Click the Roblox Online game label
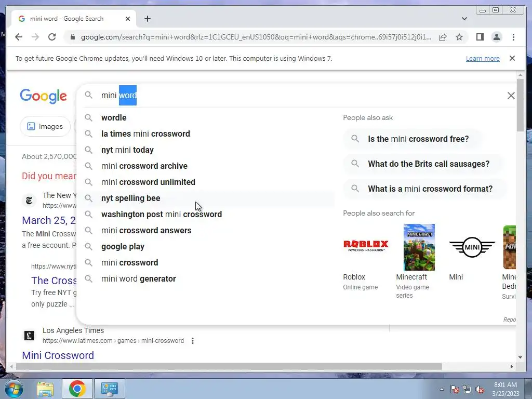 [361, 287]
